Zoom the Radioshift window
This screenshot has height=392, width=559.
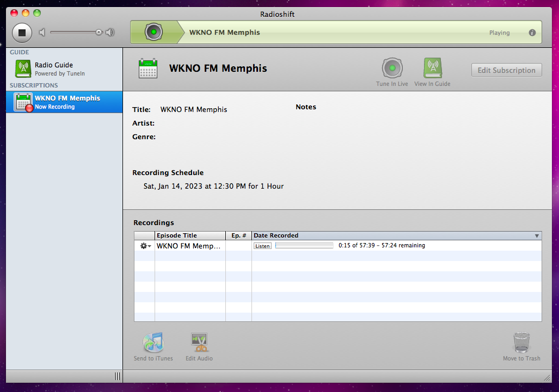37,13
